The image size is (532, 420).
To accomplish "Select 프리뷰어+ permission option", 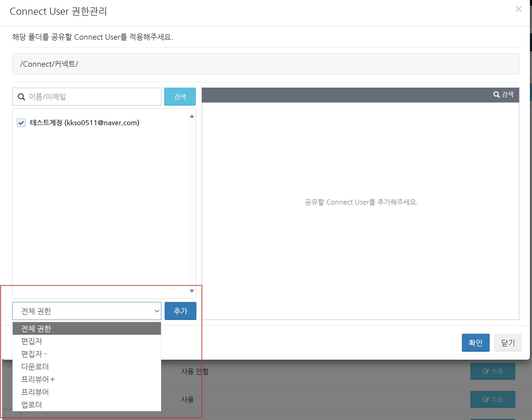I will click(38, 379).
